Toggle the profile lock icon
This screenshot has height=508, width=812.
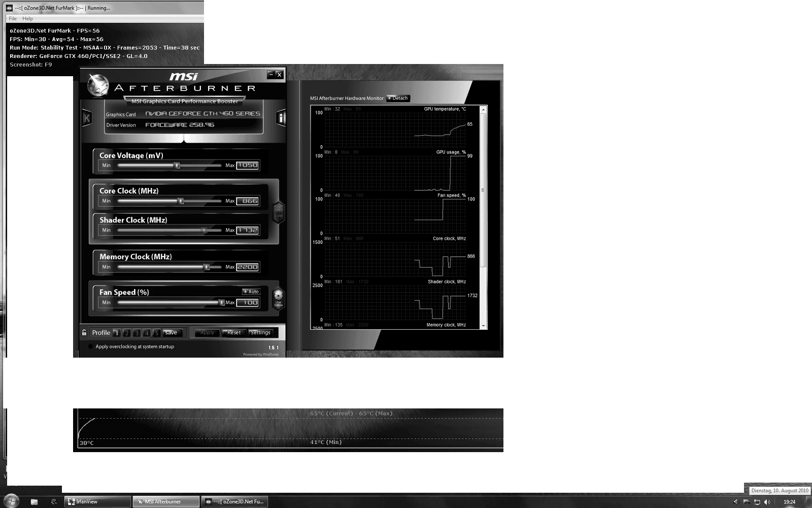pos(84,333)
